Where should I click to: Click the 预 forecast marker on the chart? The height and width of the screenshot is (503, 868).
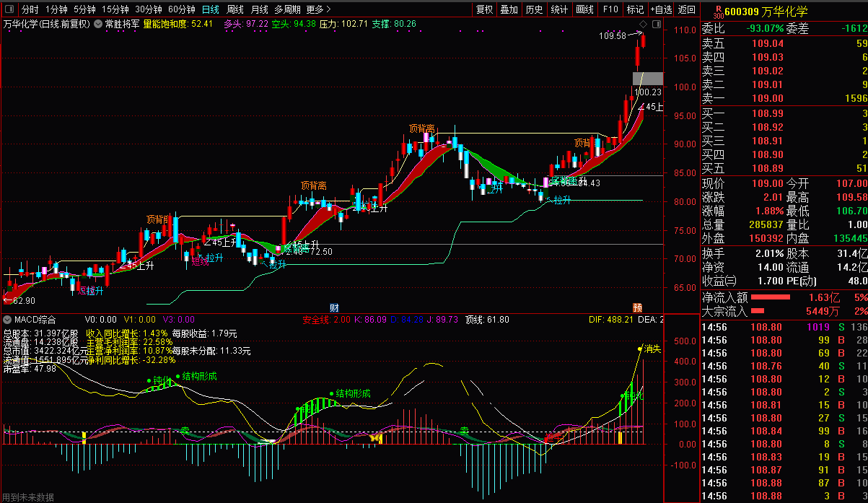[637, 307]
